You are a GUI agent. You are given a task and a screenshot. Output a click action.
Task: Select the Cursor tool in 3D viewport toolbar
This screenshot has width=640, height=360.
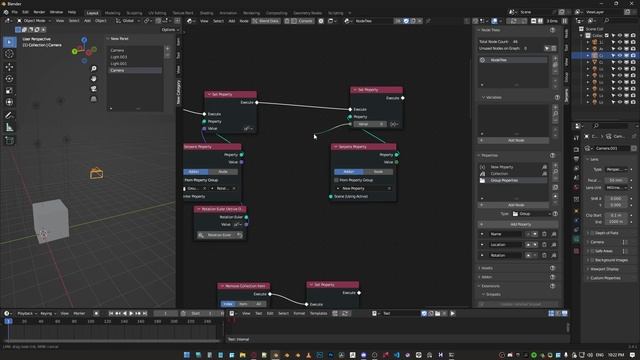[9, 54]
